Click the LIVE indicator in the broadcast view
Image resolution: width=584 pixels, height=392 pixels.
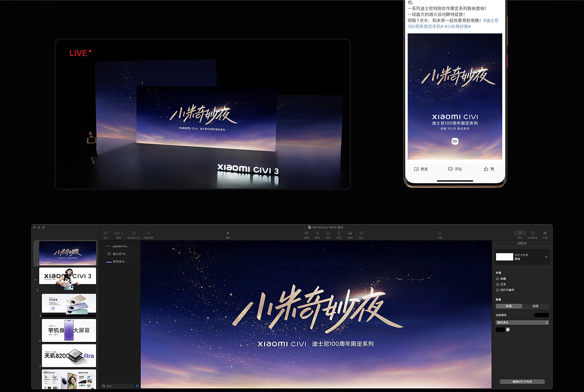pyautogui.click(x=80, y=53)
